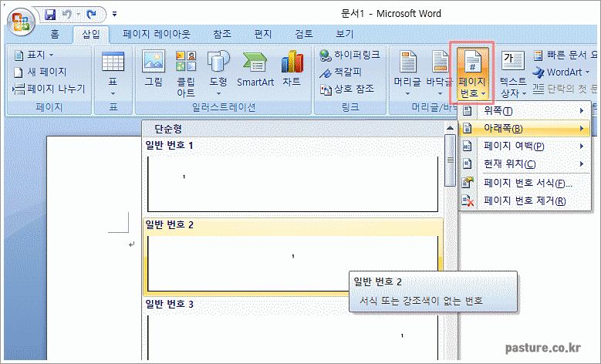Undo the last action

(x=67, y=15)
